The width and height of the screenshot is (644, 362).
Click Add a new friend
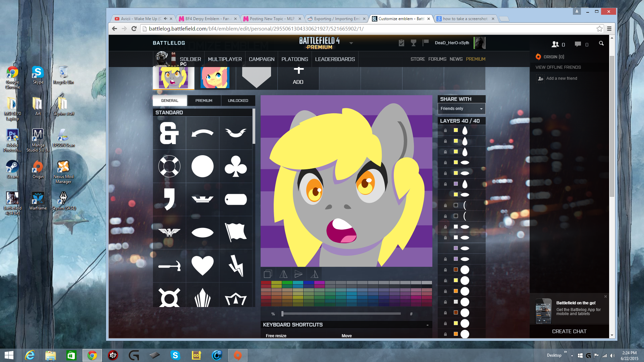coord(561,78)
